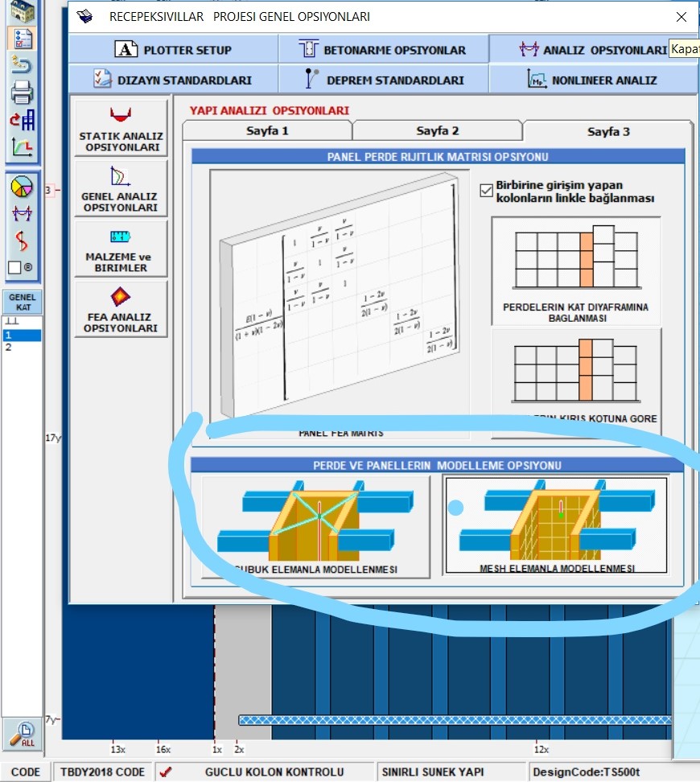
Task: Click the curve graph icon in left toolbar
Action: 22,147
